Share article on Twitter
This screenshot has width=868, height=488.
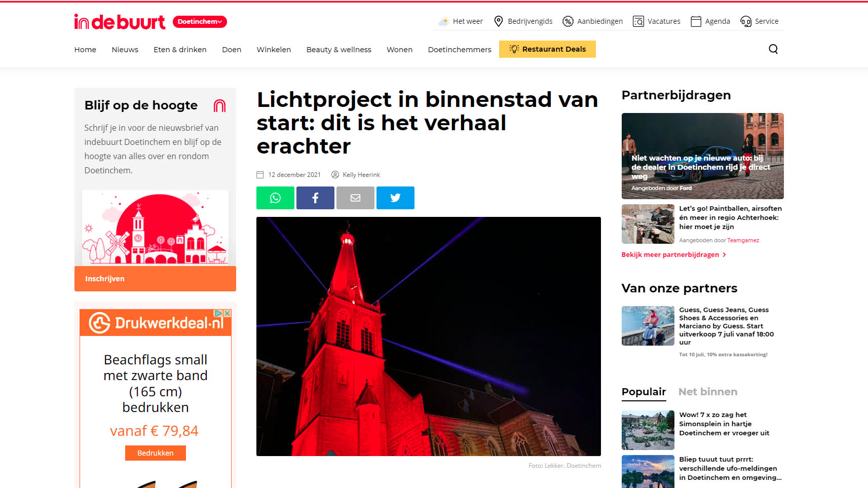click(395, 198)
